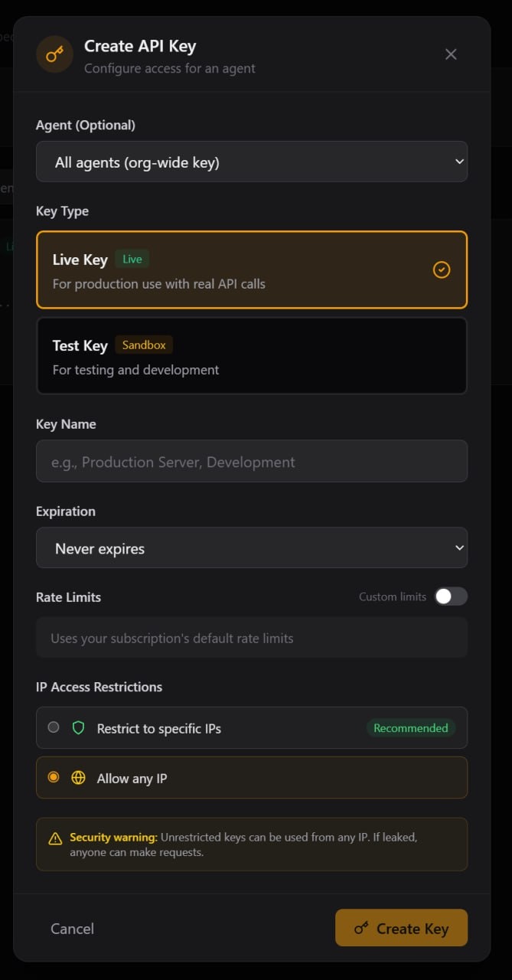Select the Live Key option

(x=252, y=269)
